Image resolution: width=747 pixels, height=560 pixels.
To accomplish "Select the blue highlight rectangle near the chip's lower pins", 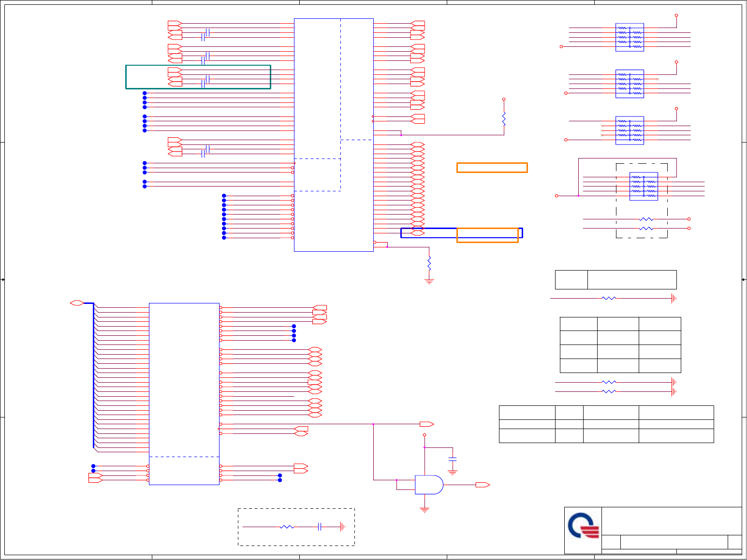I will pos(462,233).
